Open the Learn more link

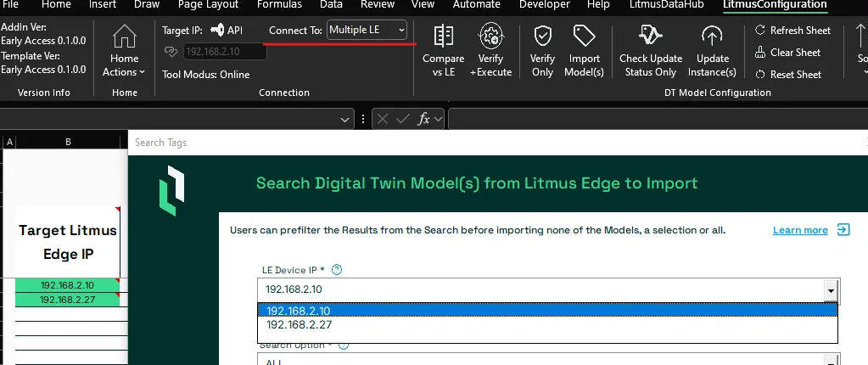tap(800, 230)
